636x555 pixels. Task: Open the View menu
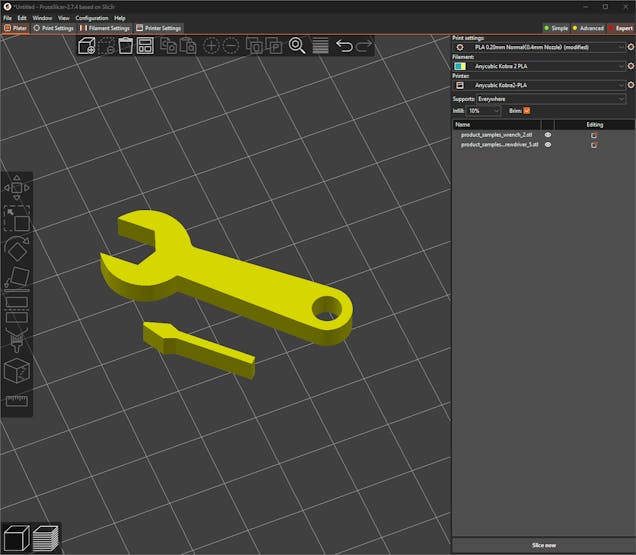(x=63, y=18)
